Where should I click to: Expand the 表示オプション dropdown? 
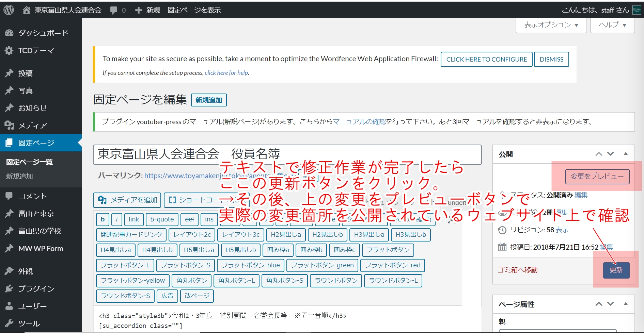click(551, 25)
